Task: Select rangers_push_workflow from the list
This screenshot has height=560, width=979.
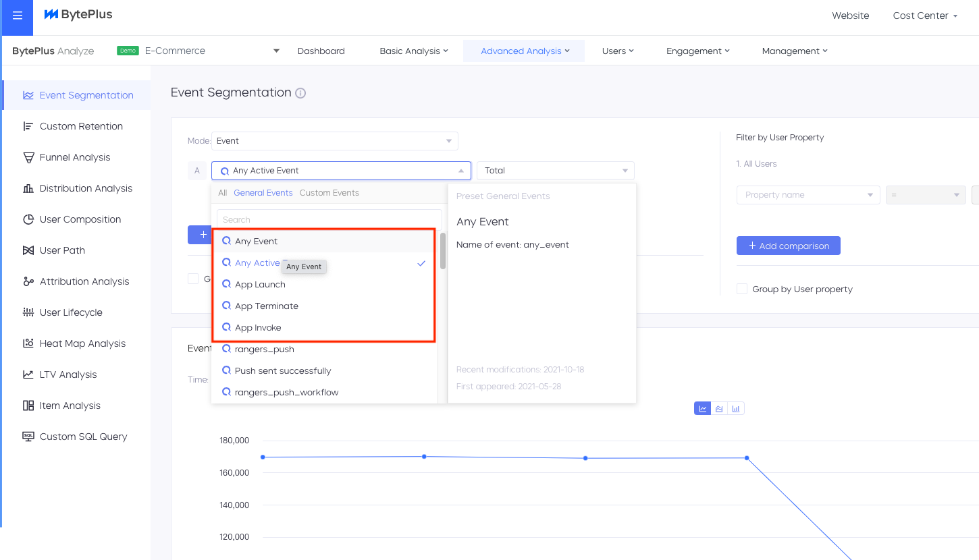Action: 325,392
